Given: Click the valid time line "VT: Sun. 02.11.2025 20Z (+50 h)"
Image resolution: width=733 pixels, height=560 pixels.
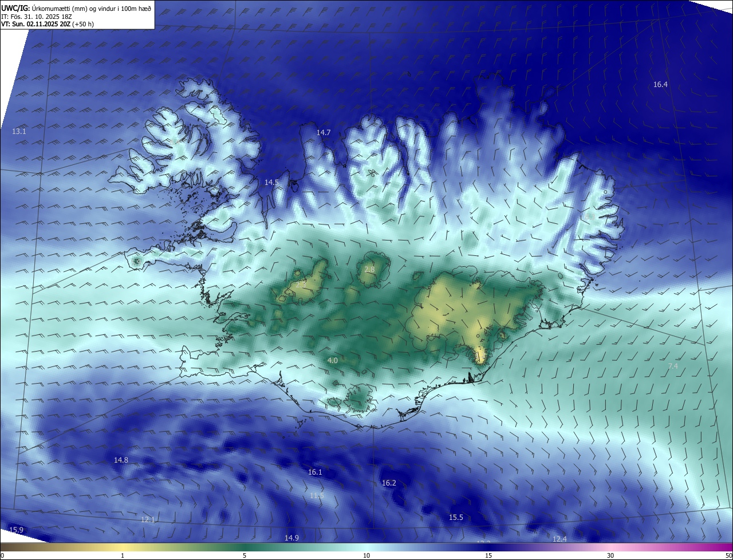Looking at the screenshot, I should tap(48, 24).
